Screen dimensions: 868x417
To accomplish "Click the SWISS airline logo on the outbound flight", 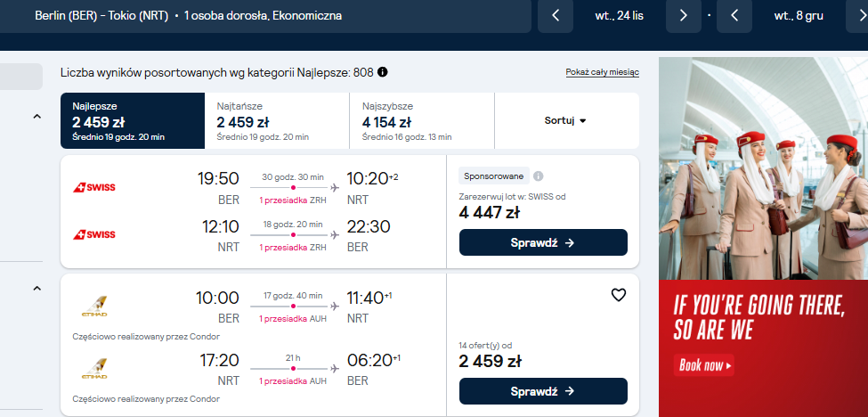I will pos(94,188).
